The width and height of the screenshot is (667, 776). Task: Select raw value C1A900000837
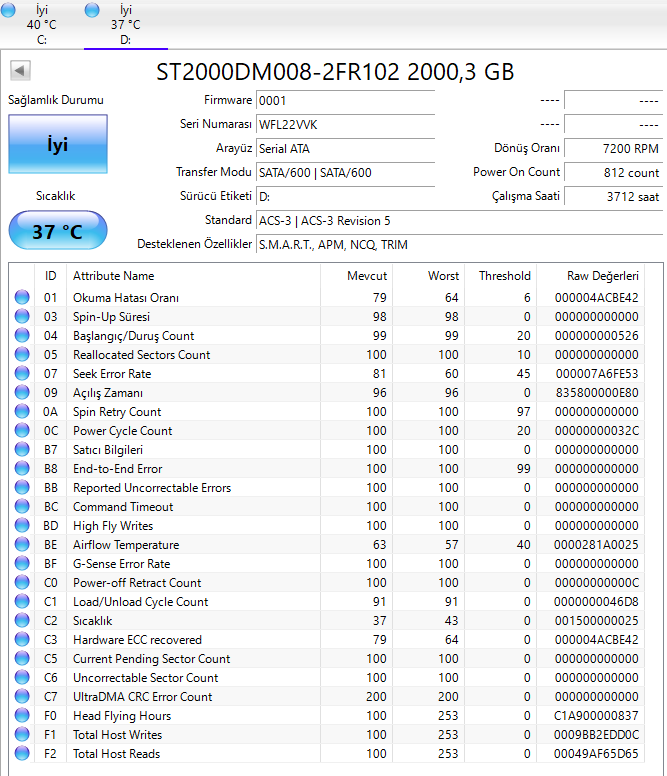point(597,715)
